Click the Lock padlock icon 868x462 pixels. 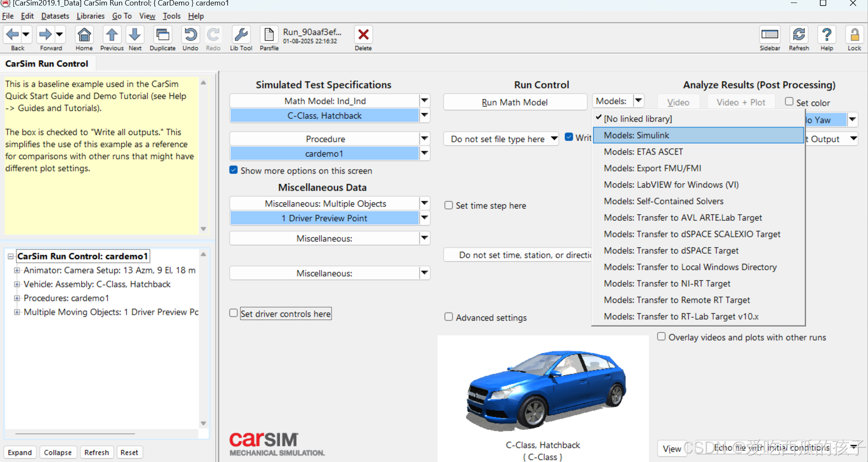pyautogui.click(x=854, y=35)
